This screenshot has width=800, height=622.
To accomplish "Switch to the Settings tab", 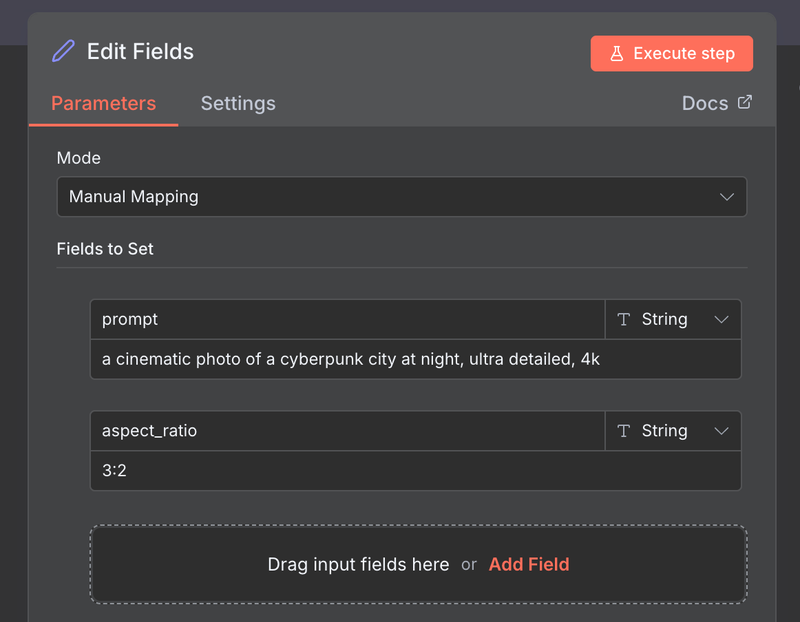I will point(238,103).
